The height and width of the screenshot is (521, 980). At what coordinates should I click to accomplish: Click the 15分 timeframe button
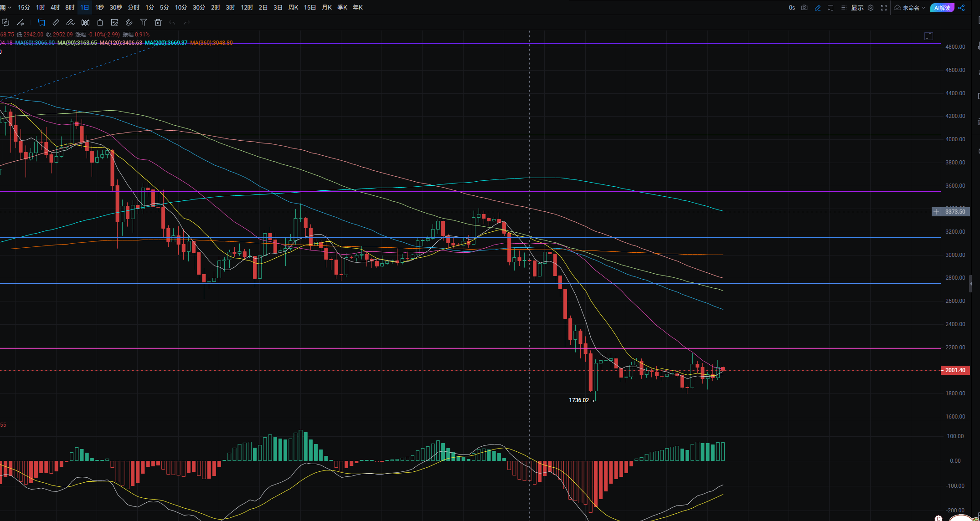24,8
